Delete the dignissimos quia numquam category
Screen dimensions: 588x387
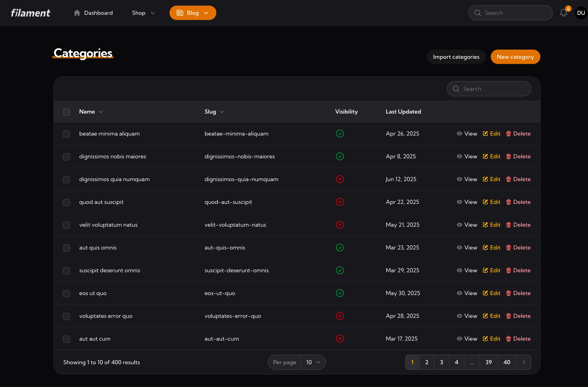click(518, 179)
